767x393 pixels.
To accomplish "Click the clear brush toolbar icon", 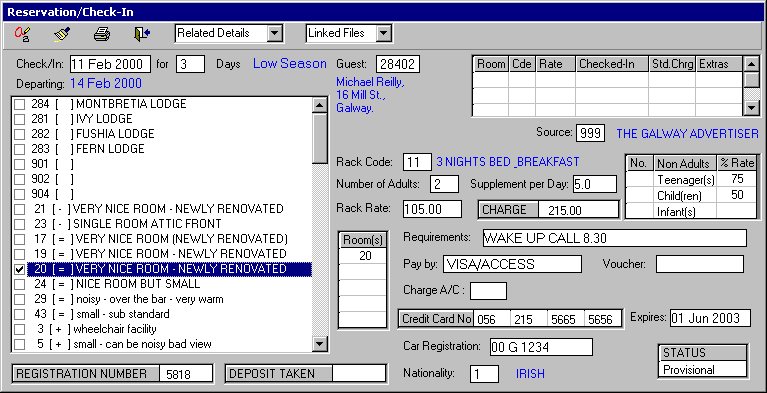I will [62, 34].
